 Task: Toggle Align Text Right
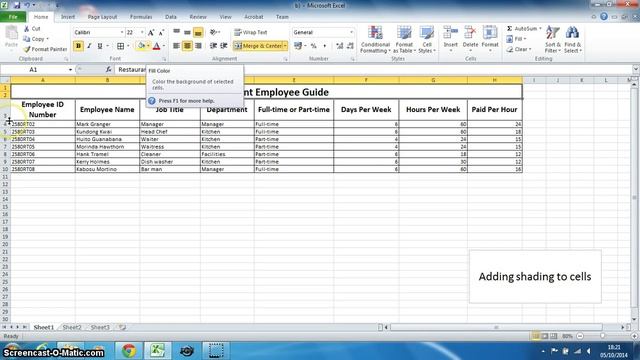point(198,46)
